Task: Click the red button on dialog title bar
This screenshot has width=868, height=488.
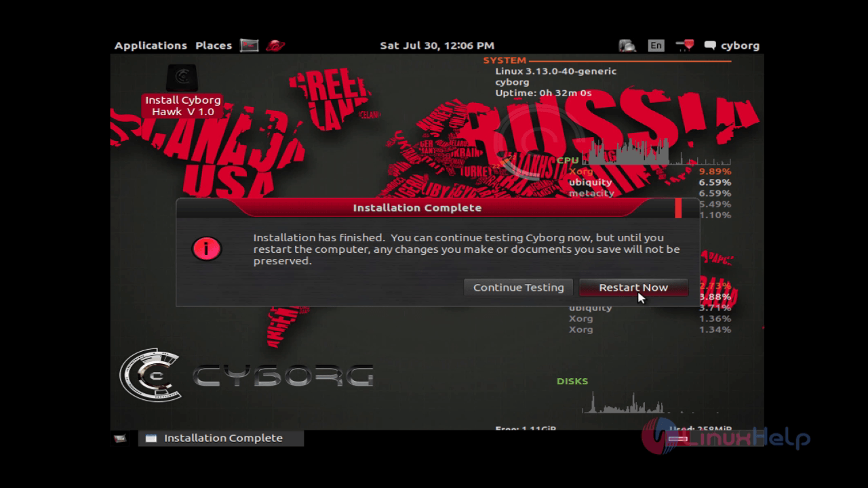Action: 678,207
